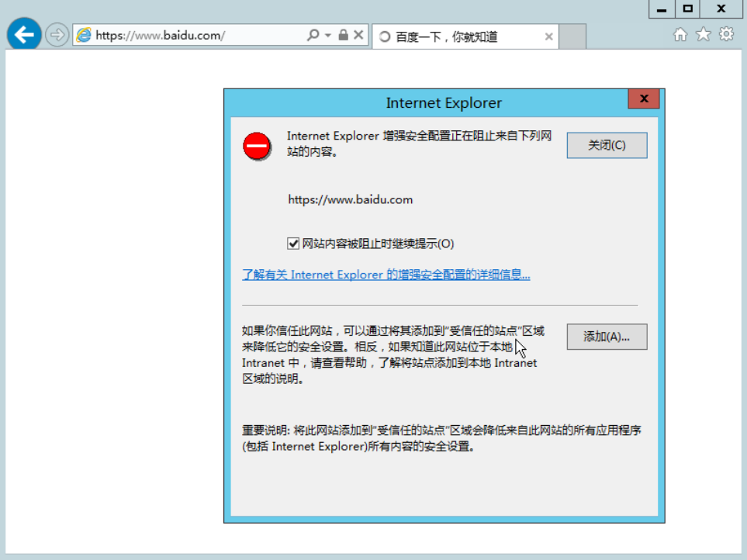Click the Internet Explorer dialog title
This screenshot has width=747, height=560.
[444, 103]
